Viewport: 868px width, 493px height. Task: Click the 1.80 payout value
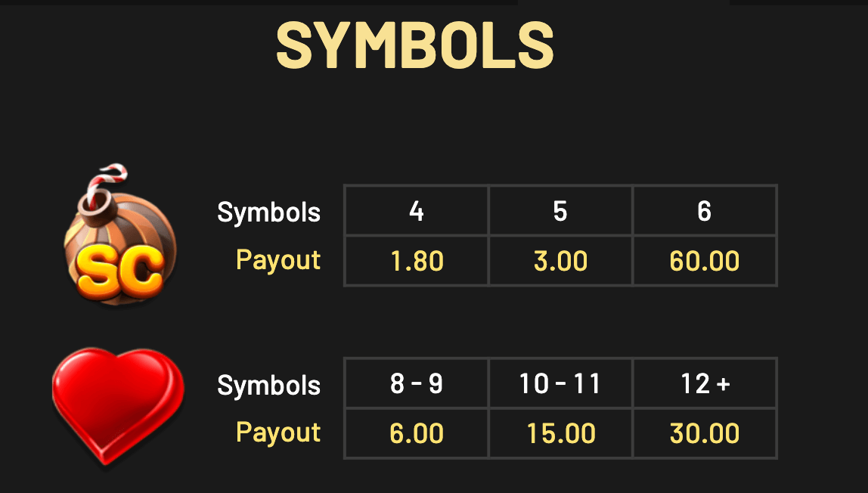[x=417, y=262]
